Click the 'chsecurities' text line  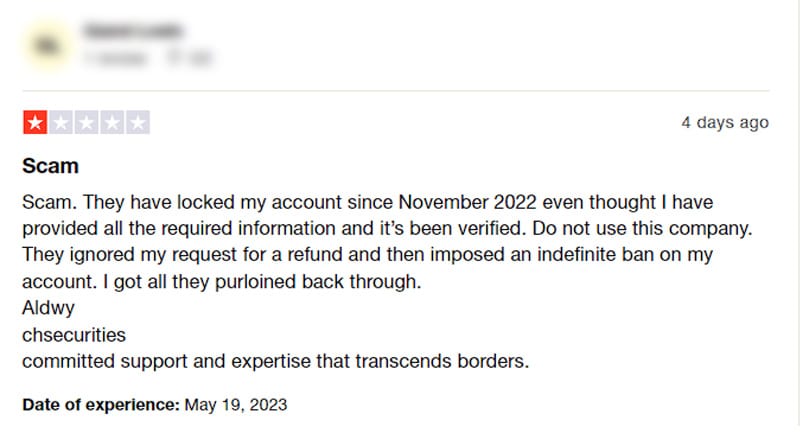pos(74,335)
